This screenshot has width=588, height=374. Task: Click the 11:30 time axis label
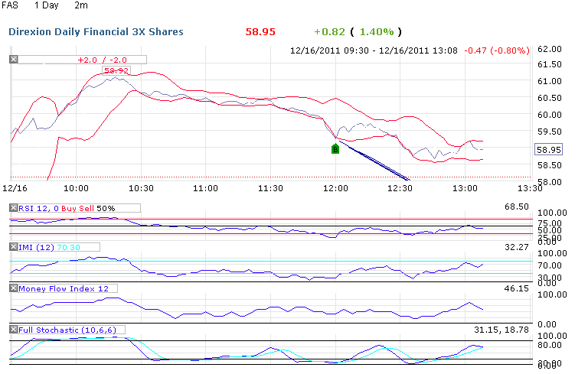[270, 188]
